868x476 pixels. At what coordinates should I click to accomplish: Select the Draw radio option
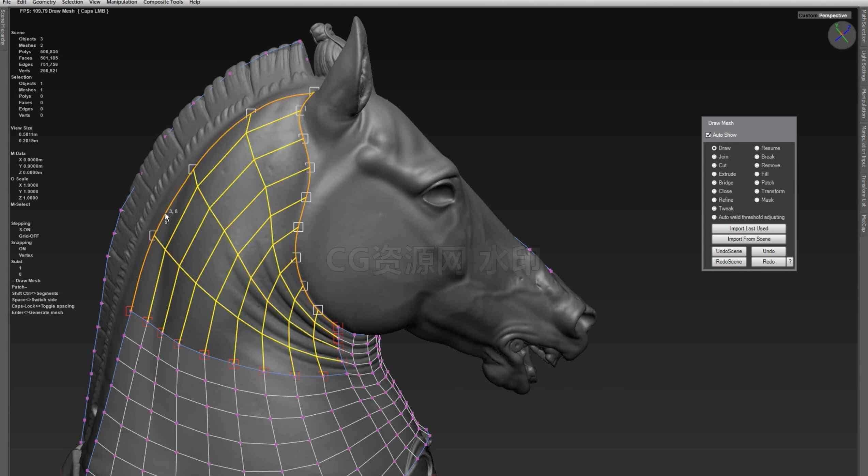point(714,148)
